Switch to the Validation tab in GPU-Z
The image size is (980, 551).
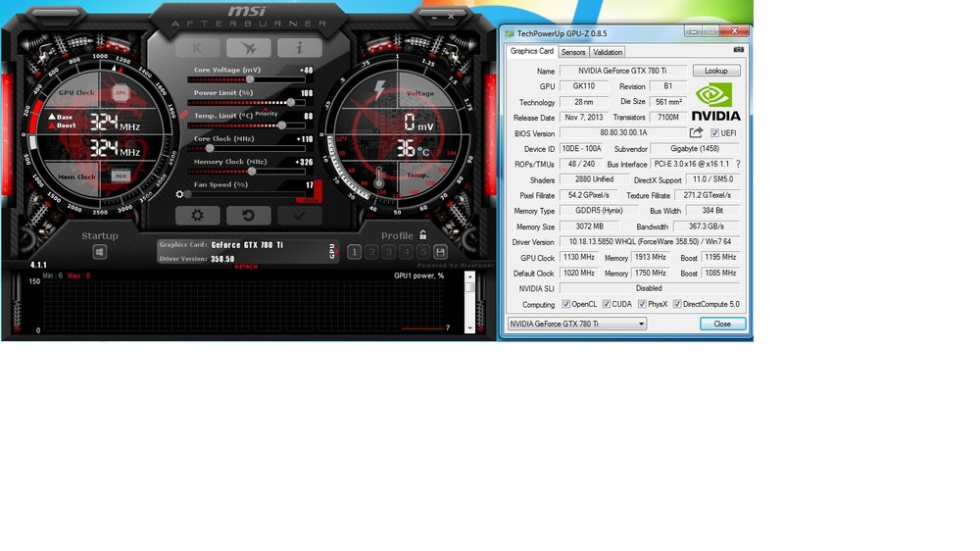608,52
